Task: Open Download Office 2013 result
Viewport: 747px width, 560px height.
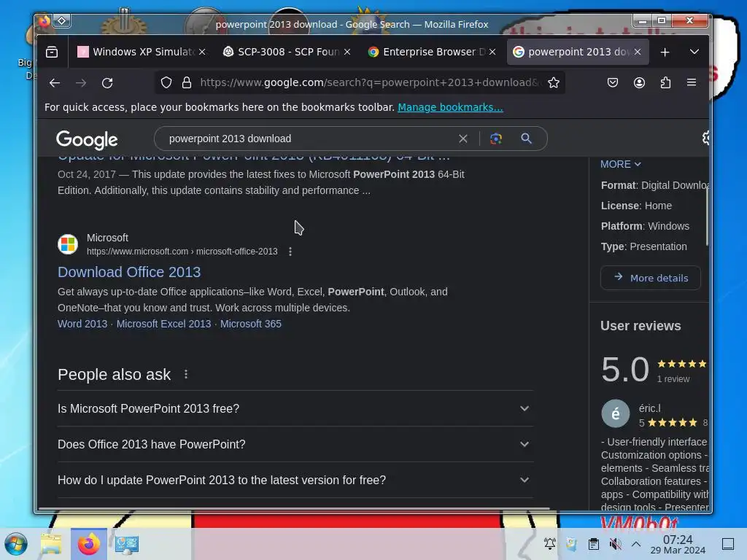Action: (x=129, y=272)
